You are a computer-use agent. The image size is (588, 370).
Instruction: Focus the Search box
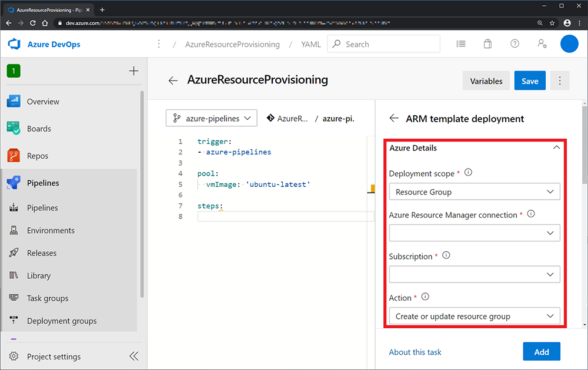tap(383, 44)
